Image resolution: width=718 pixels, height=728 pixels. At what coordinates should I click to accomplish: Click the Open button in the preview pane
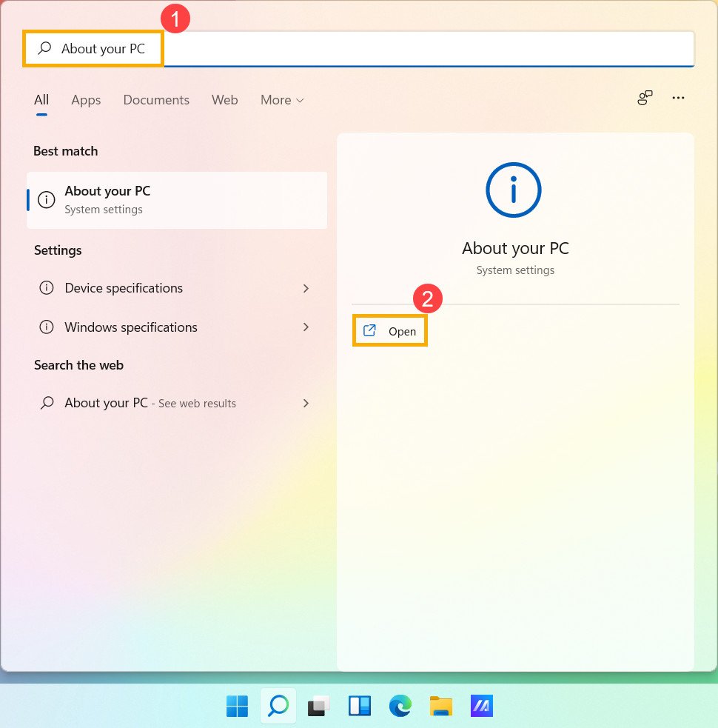pos(390,331)
